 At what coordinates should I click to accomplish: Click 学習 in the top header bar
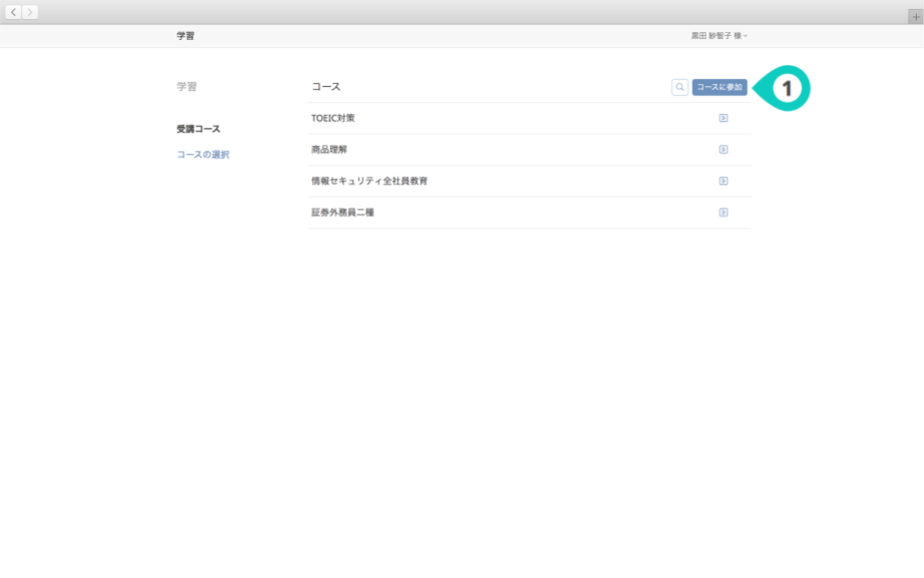(186, 36)
